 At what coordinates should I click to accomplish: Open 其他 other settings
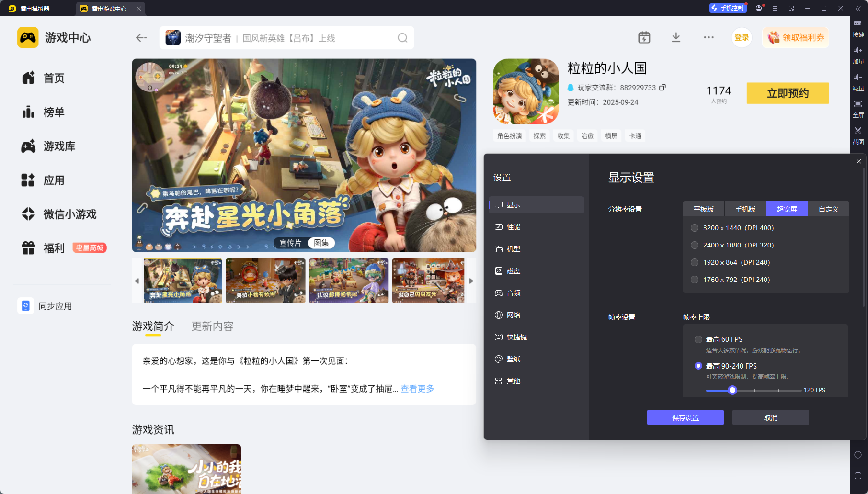[537, 381]
